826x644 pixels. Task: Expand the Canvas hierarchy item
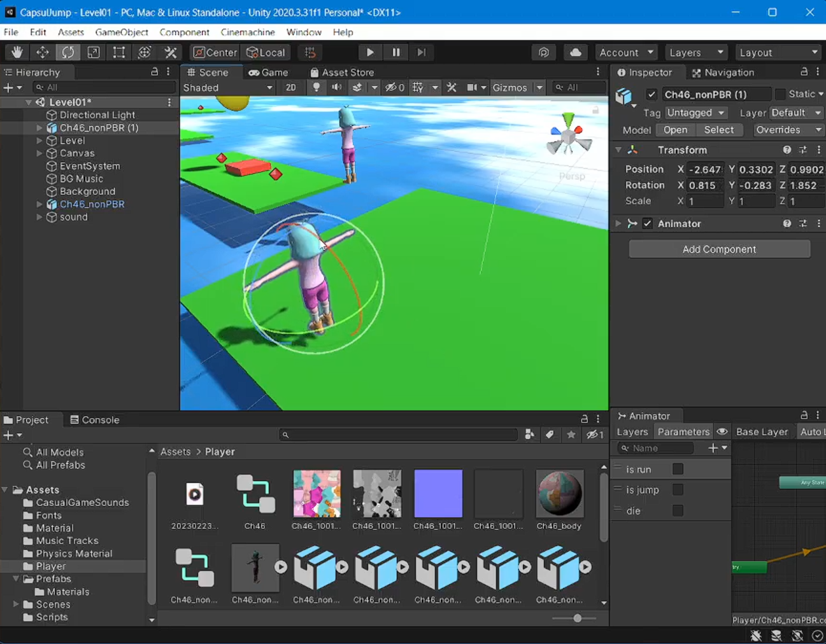point(39,153)
